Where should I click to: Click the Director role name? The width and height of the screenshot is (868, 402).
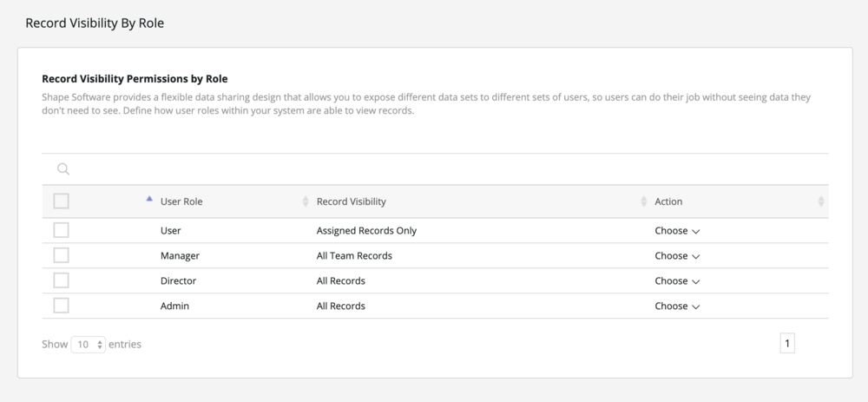click(178, 280)
